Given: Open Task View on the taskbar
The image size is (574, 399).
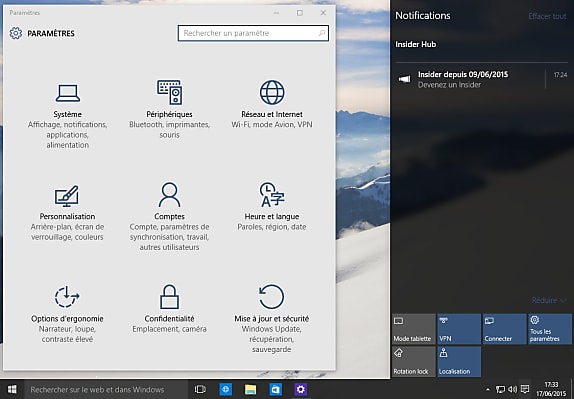Looking at the screenshot, I should pos(200,389).
